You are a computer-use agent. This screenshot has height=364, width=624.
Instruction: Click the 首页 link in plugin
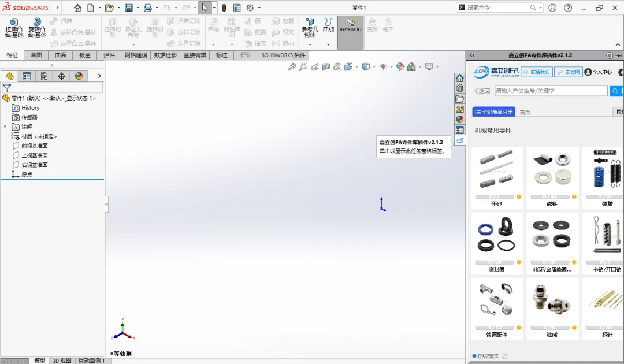pyautogui.click(x=525, y=112)
